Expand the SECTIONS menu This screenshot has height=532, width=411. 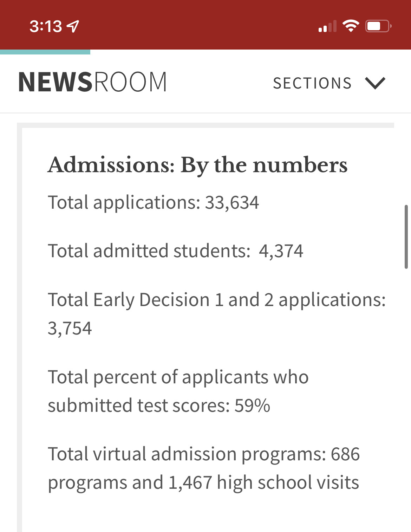329,83
